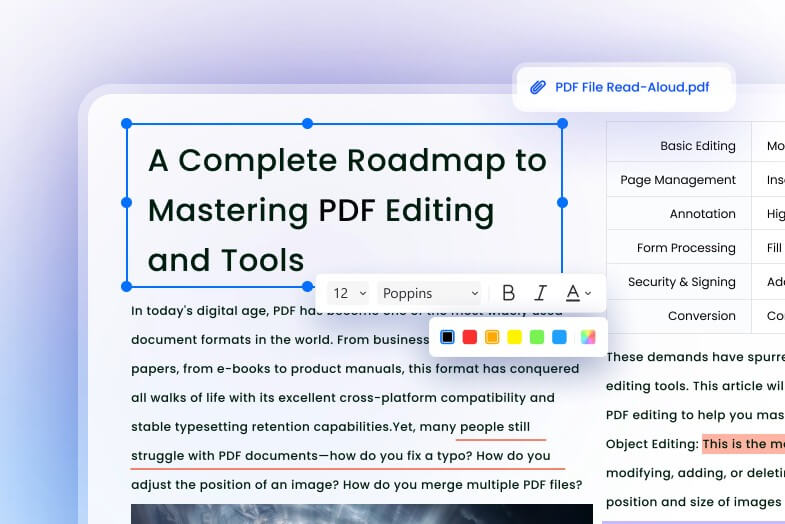Select the 'Page Management' table cell
Screen dimensions: 785x524
[x=679, y=179]
